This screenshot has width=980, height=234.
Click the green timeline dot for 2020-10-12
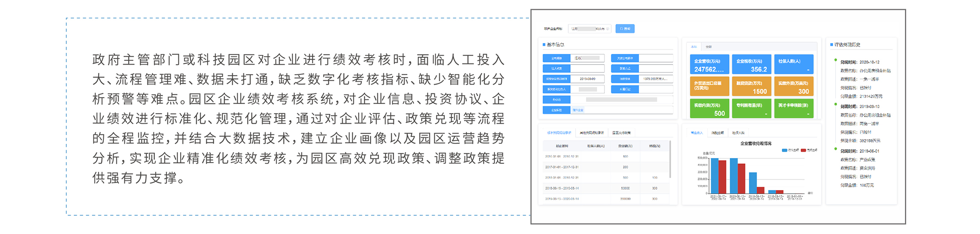click(x=835, y=60)
